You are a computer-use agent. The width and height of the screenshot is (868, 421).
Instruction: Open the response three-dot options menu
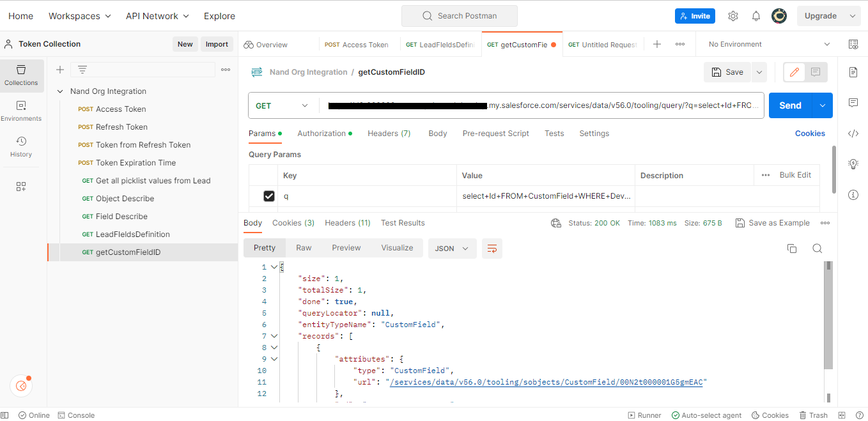825,223
